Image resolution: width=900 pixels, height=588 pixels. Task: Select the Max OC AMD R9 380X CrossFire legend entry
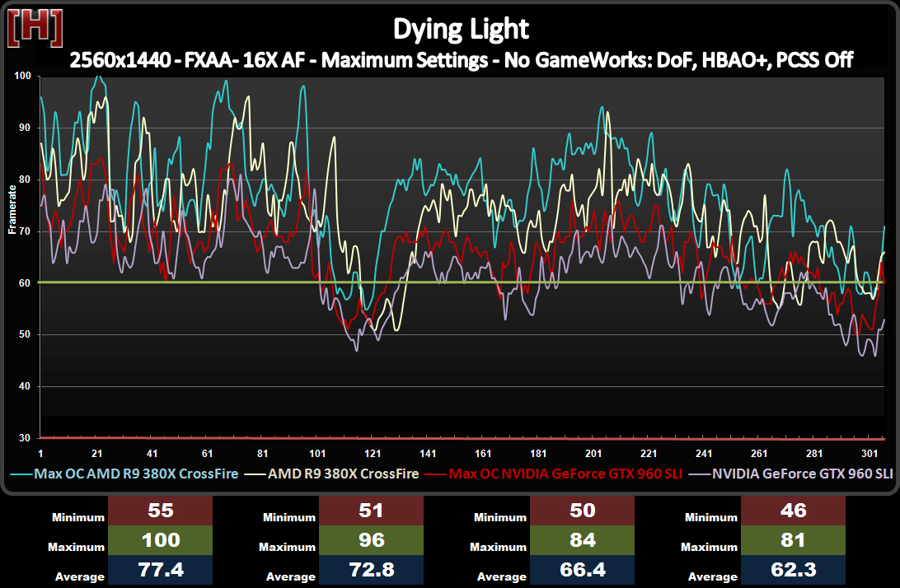pyautogui.click(x=124, y=474)
